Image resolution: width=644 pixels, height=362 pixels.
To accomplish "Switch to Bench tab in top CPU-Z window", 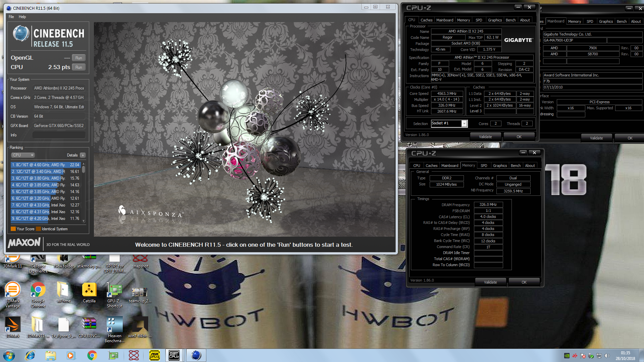I will (x=511, y=20).
